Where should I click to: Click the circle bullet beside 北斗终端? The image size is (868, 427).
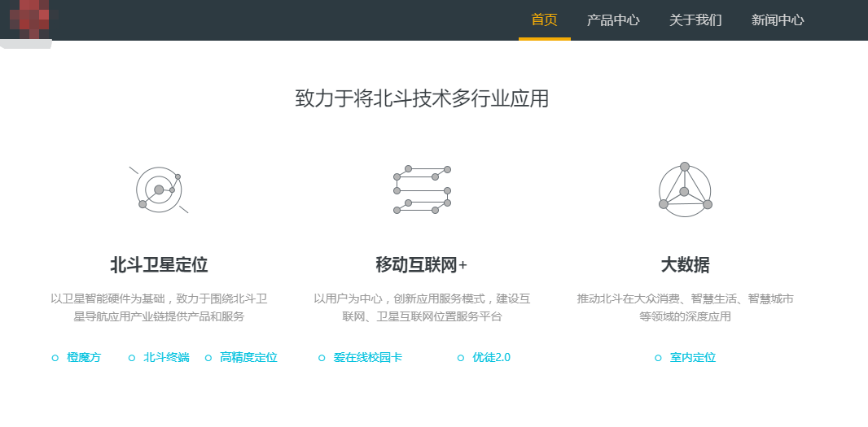click(x=132, y=358)
